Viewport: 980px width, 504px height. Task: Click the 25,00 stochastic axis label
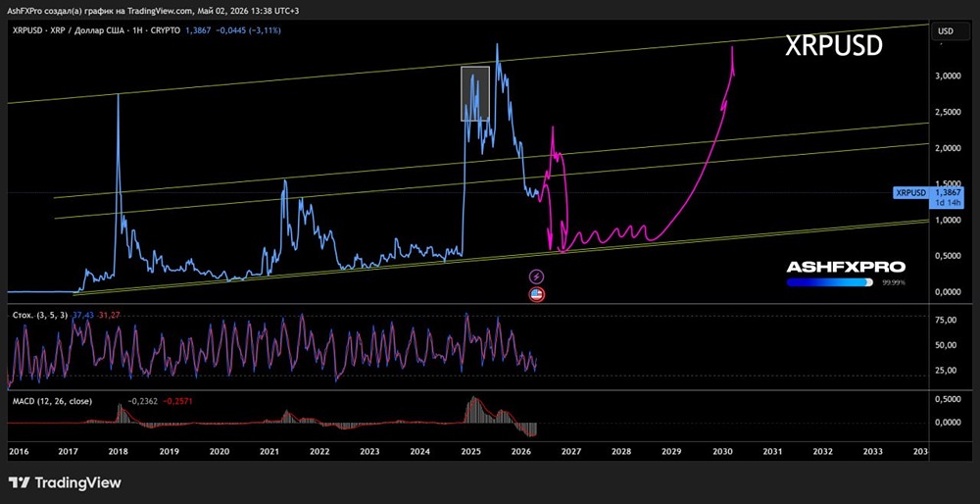(x=947, y=371)
